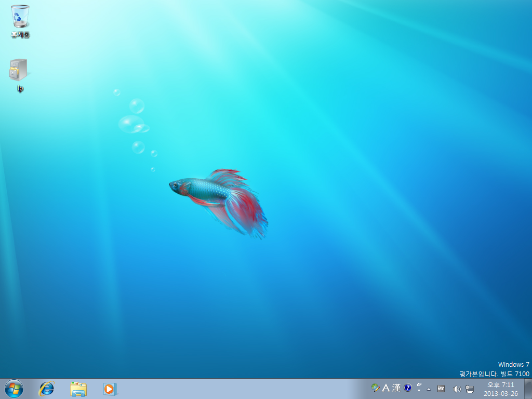
Task: Restore the language bar window icon
Action: [x=419, y=385]
